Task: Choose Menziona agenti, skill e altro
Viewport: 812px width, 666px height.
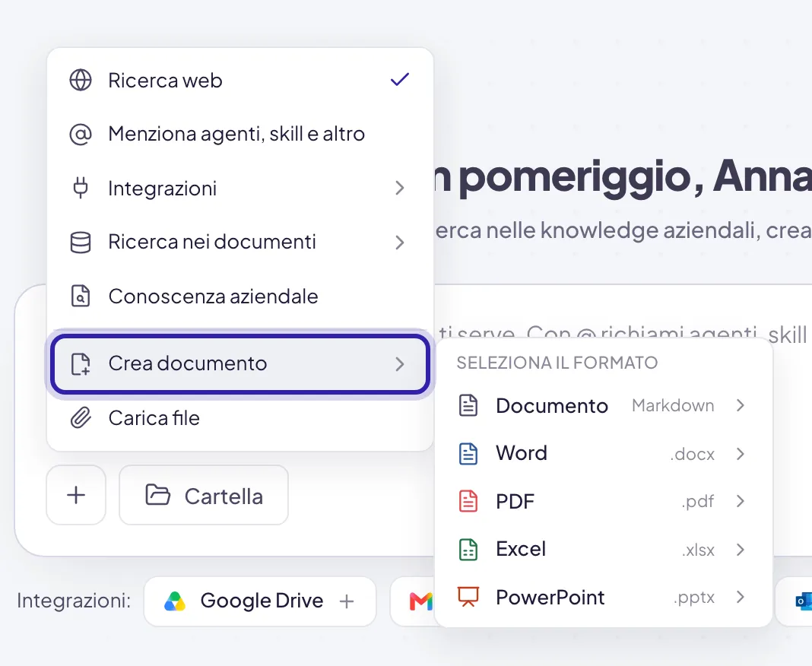Action: (239, 134)
